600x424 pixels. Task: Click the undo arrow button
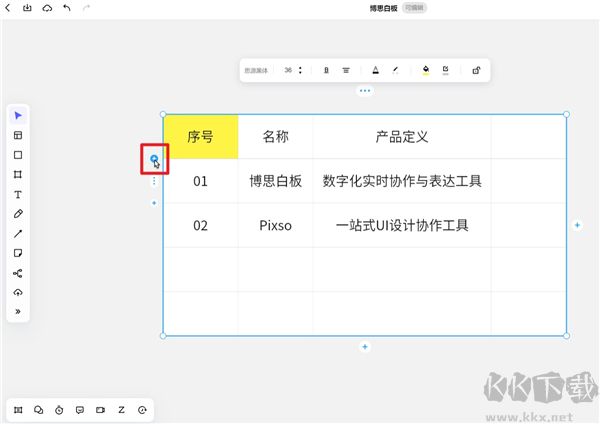[x=67, y=8]
